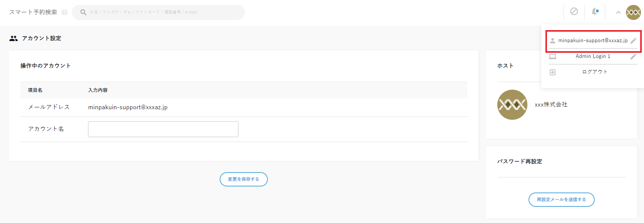644x223 pixels.
Task: Click the xxx株式会社 host logo
Action: (512, 105)
